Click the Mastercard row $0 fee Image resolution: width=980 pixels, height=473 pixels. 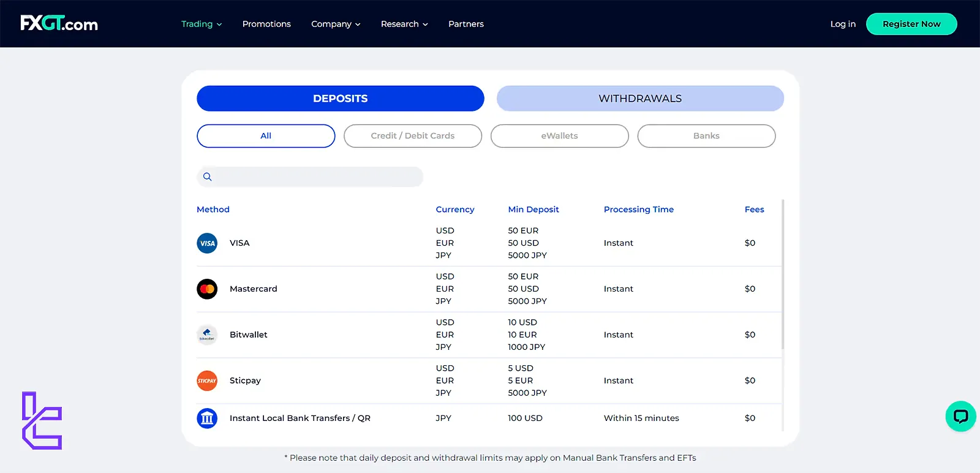(750, 289)
